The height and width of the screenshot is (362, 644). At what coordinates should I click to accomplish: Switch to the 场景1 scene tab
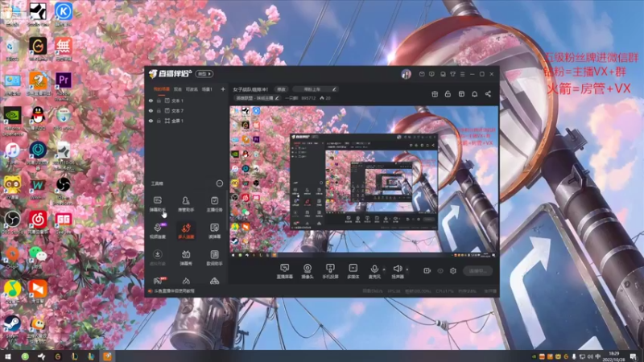(207, 89)
